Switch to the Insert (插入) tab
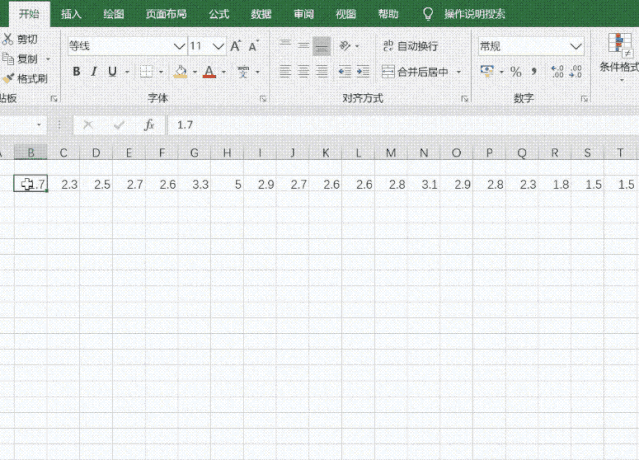 71,14
